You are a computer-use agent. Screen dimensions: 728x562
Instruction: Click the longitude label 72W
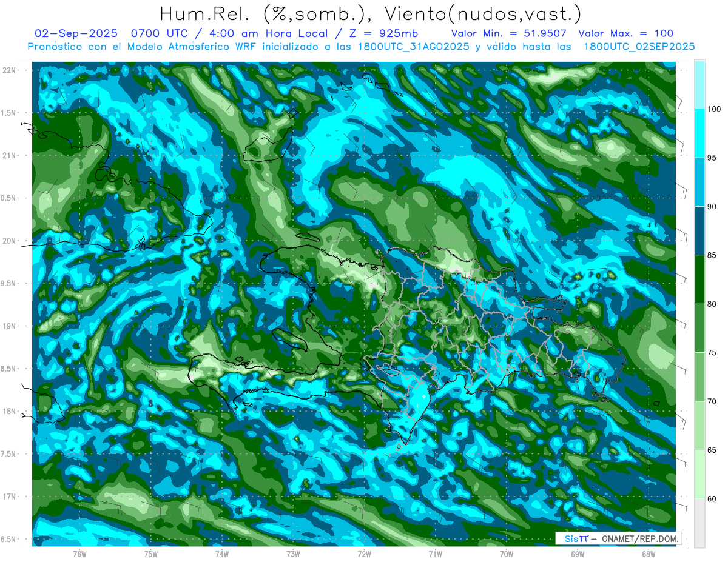click(364, 554)
